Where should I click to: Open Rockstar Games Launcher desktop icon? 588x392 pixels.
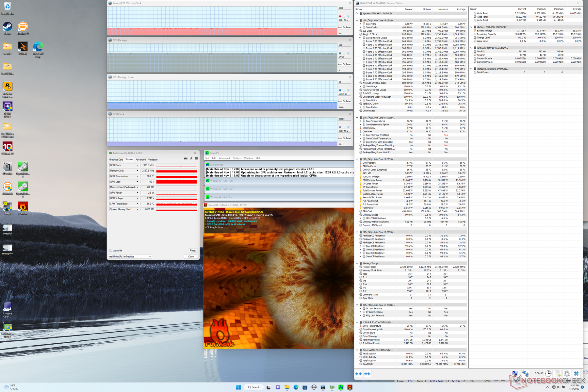8,90
